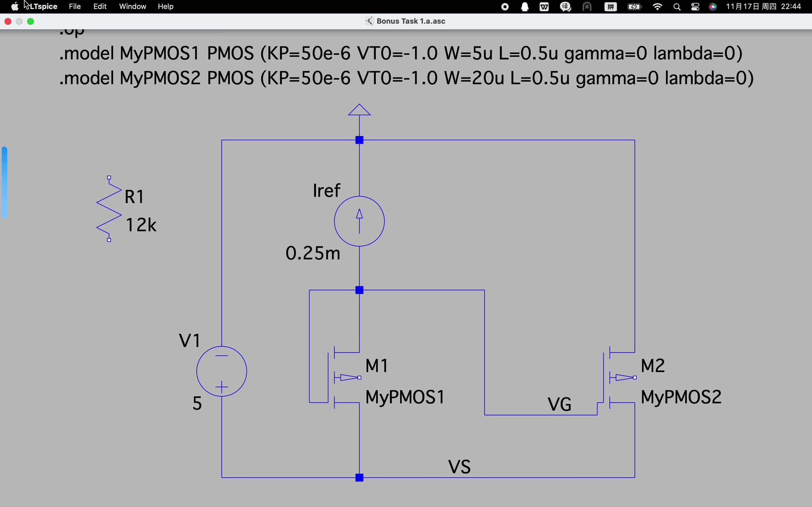The height and width of the screenshot is (507, 812).
Task: Open the Window menu
Action: (x=133, y=7)
